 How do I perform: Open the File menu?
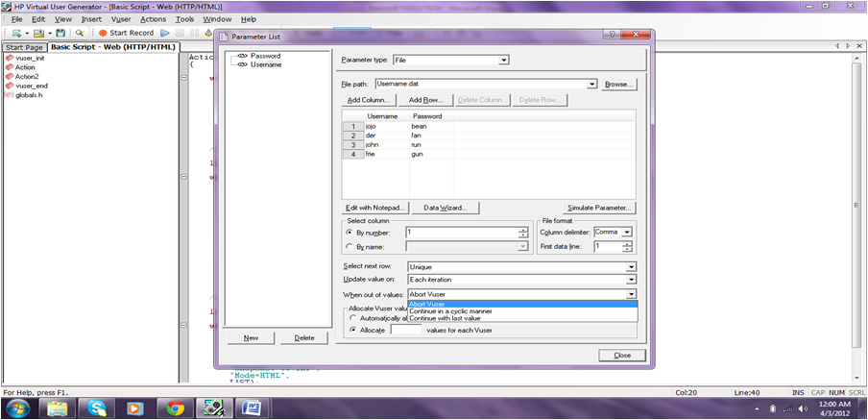[x=16, y=19]
